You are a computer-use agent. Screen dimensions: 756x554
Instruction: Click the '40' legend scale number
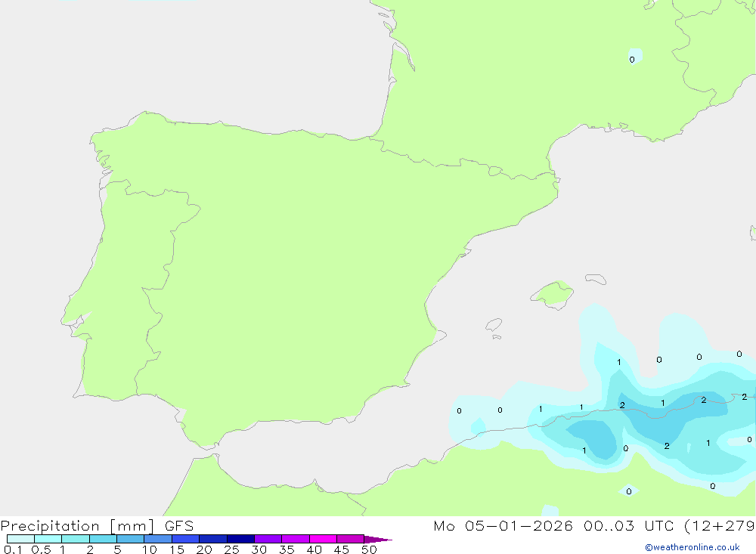pyautogui.click(x=314, y=549)
